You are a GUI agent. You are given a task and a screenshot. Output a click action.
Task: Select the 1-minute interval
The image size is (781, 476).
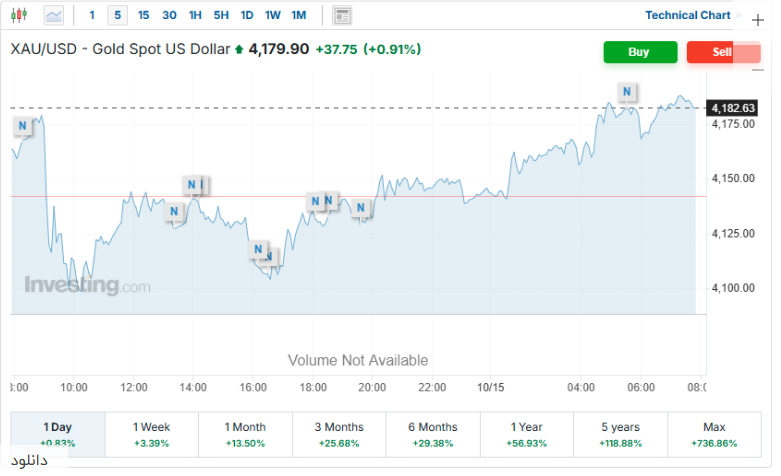[92, 15]
